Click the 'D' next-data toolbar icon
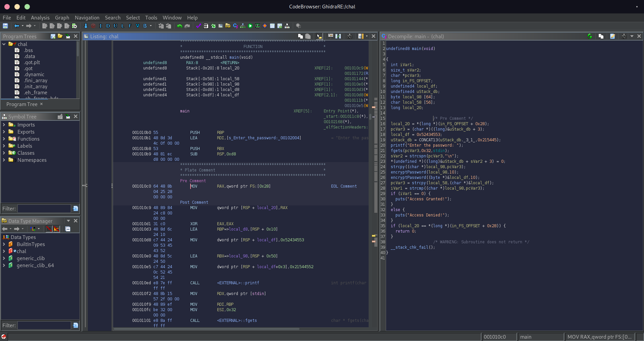 (x=108, y=26)
